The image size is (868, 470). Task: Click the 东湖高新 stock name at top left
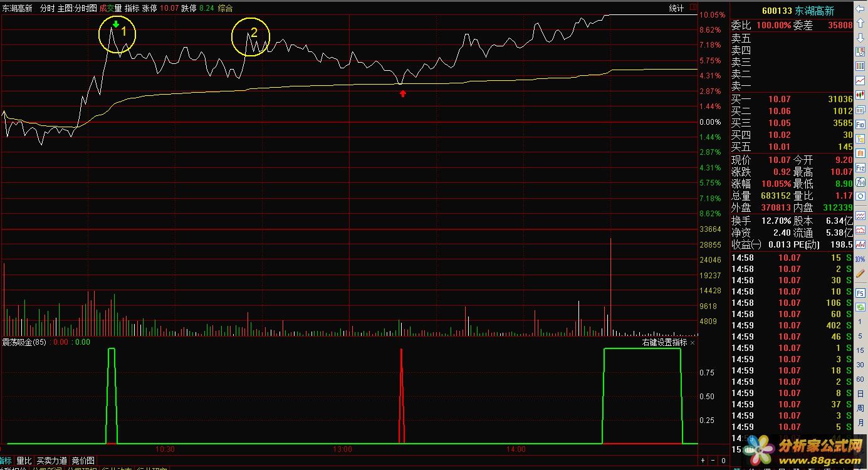point(18,8)
